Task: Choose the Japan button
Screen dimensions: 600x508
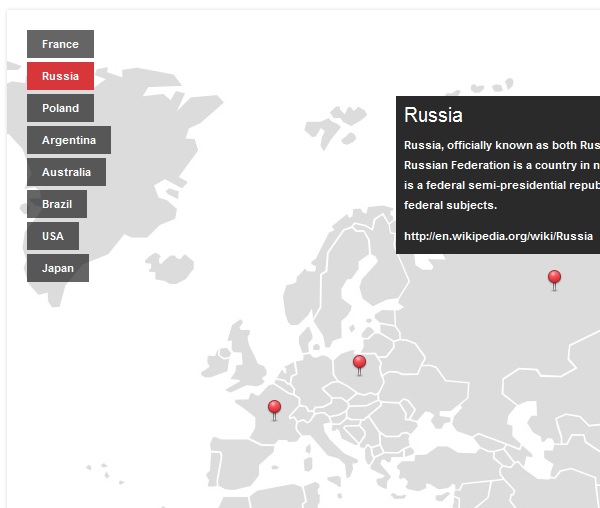Action: pos(57,268)
